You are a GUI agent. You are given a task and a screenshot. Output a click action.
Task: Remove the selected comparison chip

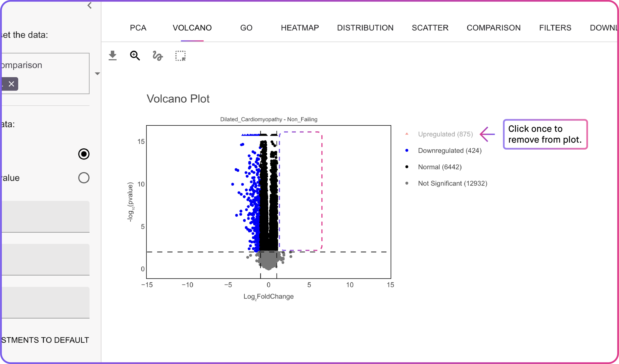click(x=11, y=84)
